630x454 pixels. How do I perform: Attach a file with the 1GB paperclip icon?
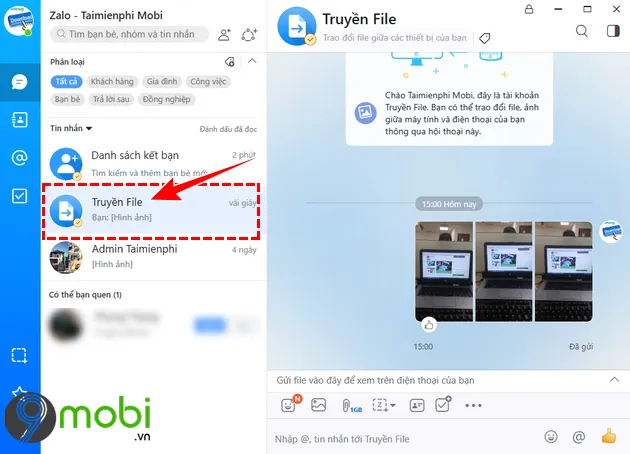[x=351, y=406]
